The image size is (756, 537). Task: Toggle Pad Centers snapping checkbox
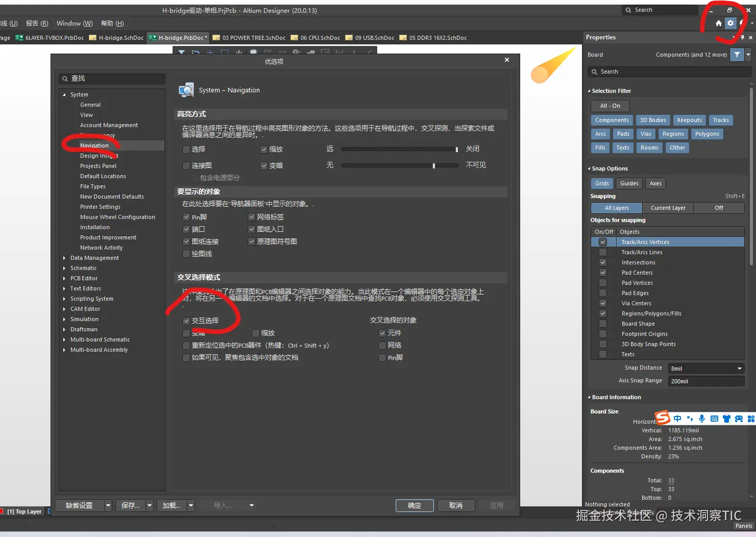(x=603, y=273)
